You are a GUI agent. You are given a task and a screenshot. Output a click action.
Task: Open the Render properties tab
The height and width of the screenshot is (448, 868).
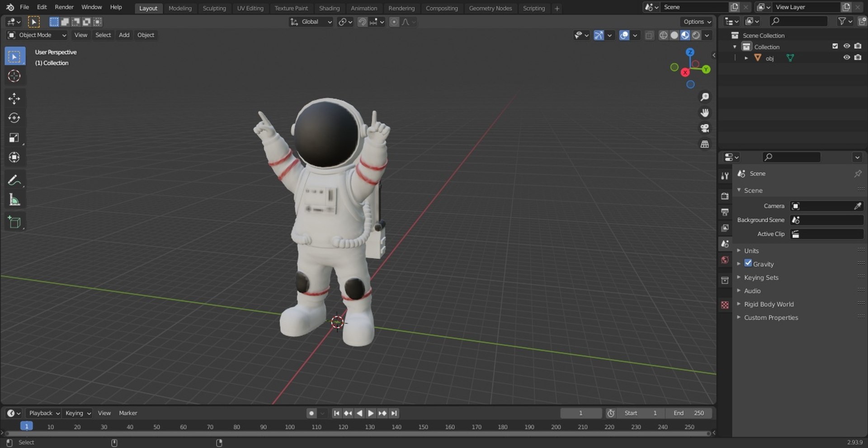click(725, 196)
